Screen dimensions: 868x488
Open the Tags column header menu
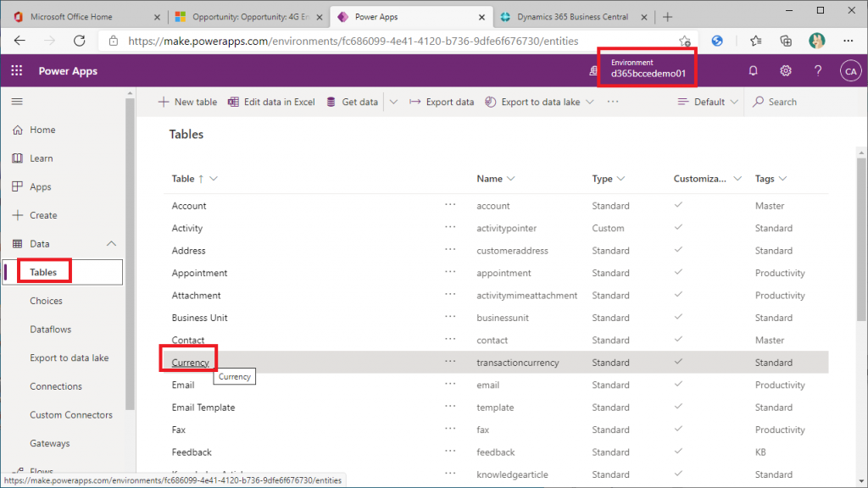pos(771,179)
